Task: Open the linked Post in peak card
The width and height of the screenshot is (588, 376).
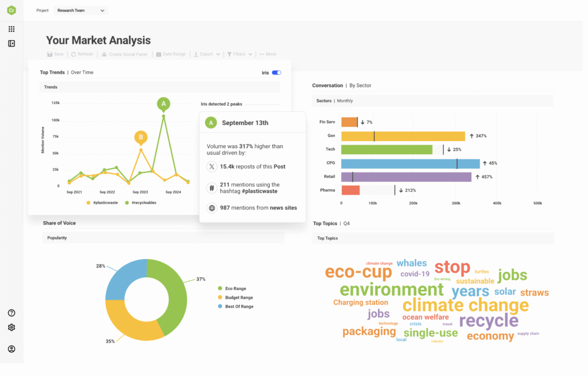Action: coord(280,167)
